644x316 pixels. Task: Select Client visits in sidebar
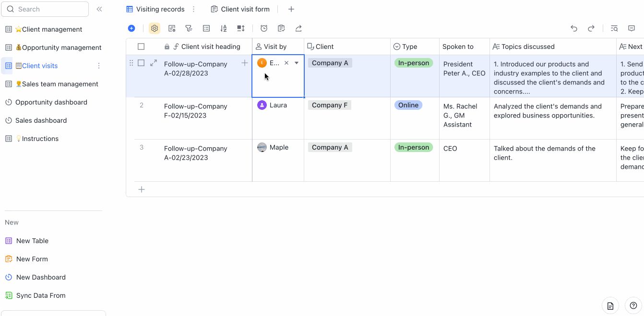[52, 66]
